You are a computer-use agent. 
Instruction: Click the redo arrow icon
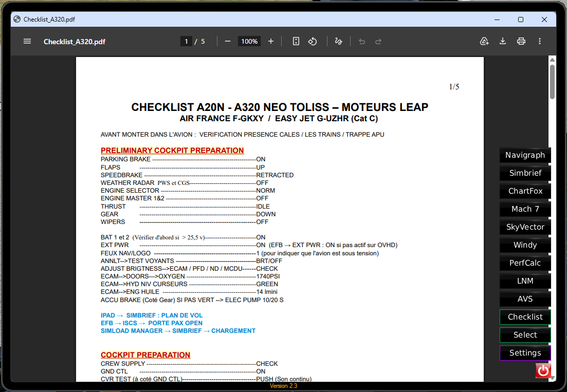pos(378,42)
